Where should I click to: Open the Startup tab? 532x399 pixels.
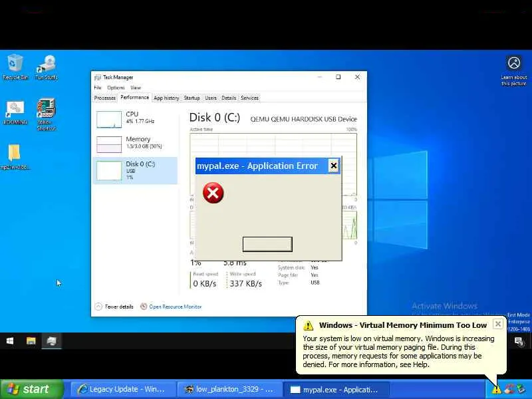[x=192, y=98]
